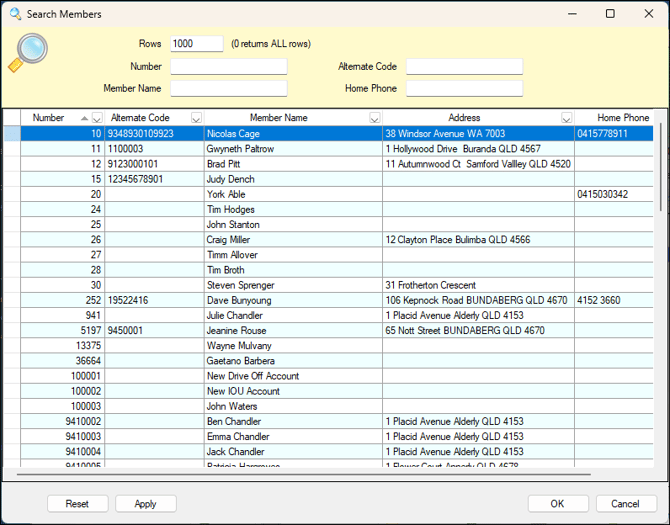
Task: Click the horizontal scrollbar under the grid
Action: point(304,474)
